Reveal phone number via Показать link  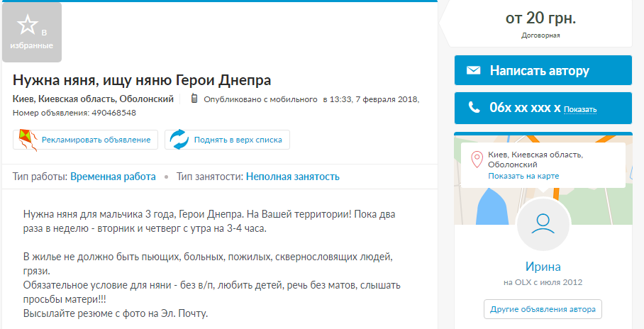coord(580,109)
